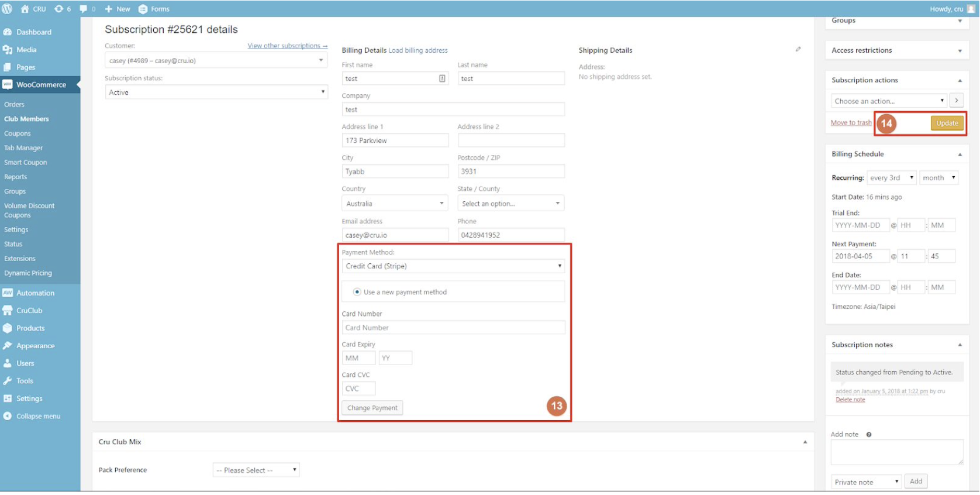Click Delete note link
Screen dimensions: 980x495
(850, 400)
